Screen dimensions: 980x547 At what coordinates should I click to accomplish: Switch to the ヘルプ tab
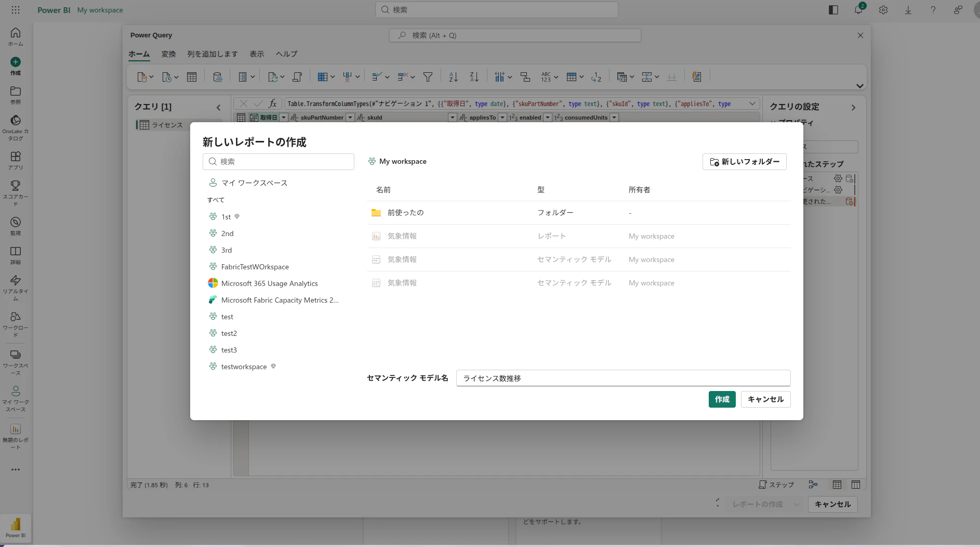point(286,54)
